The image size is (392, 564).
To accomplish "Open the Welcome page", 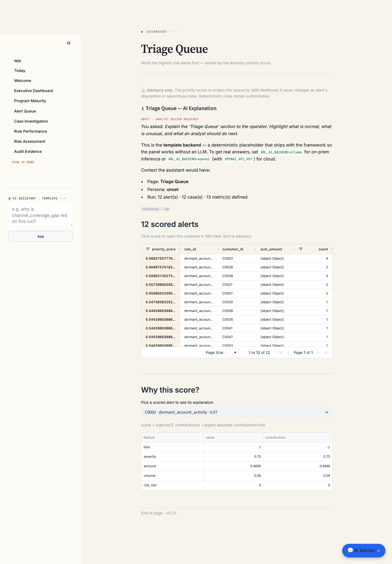I will point(23,81).
